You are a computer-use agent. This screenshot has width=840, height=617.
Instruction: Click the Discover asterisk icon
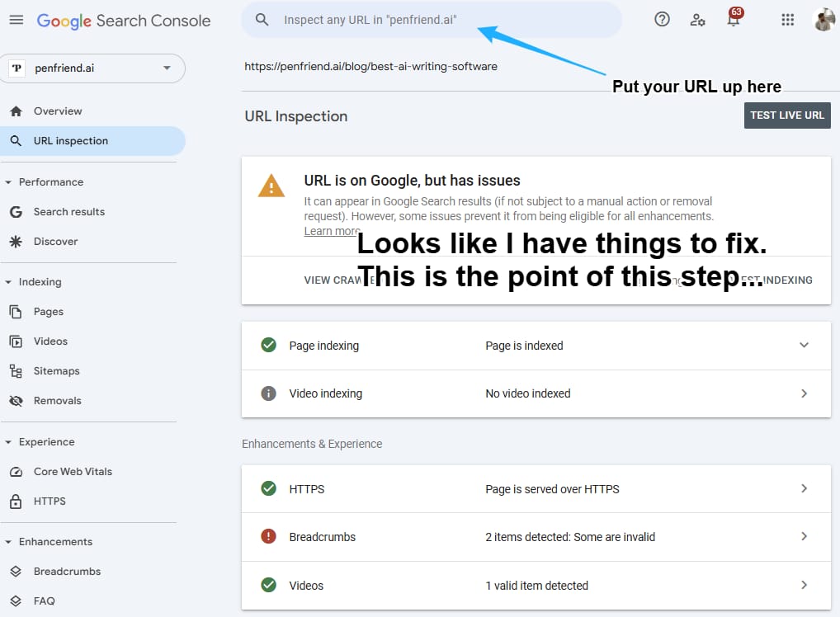16,242
